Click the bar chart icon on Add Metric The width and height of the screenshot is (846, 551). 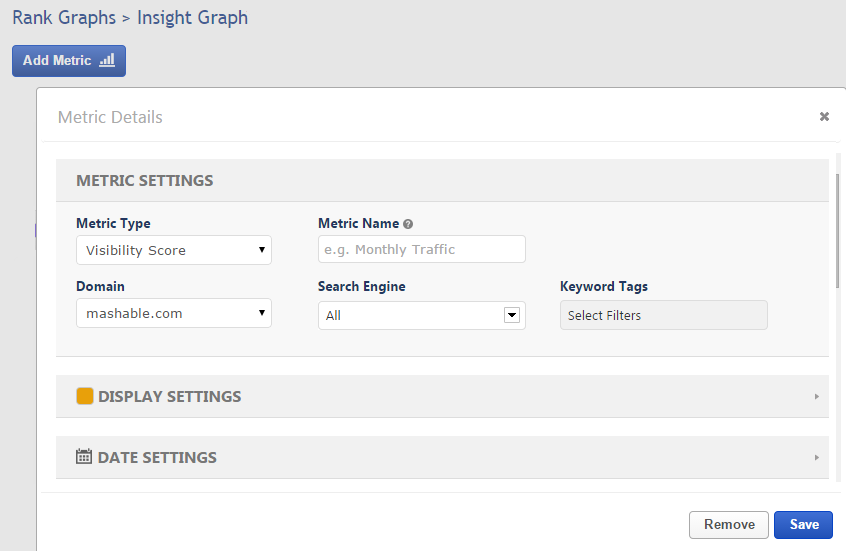pos(106,60)
